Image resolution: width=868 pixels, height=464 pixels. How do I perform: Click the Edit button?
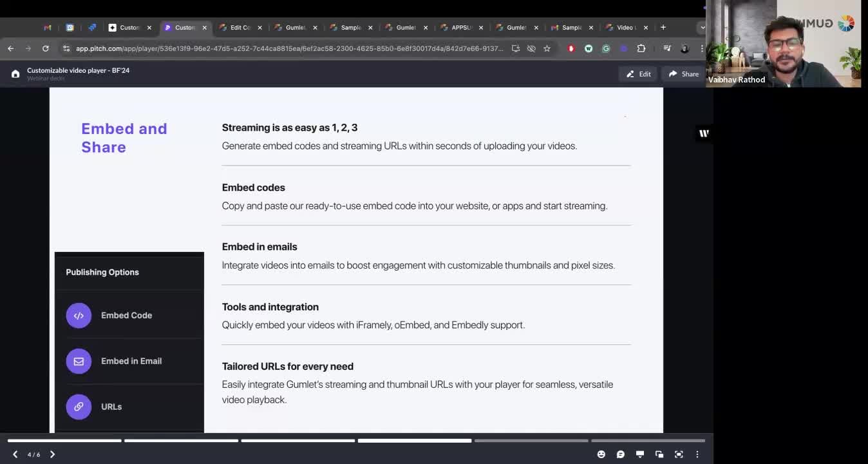coord(638,74)
